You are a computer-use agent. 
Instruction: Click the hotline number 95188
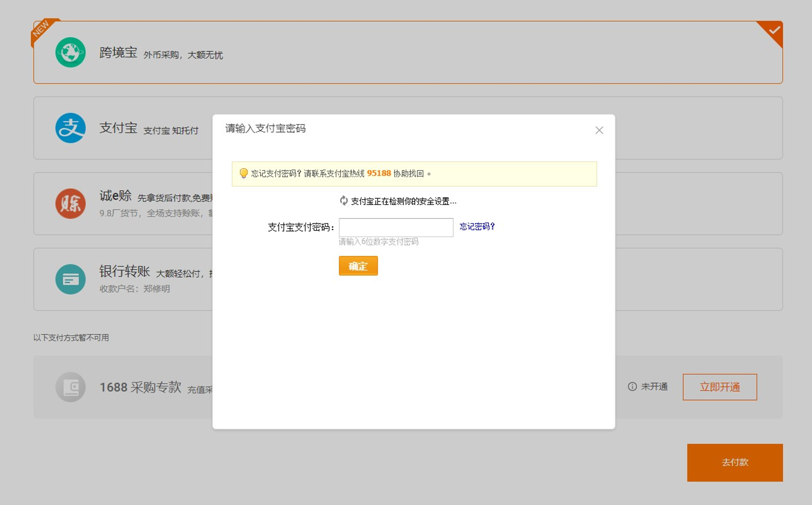[x=379, y=173]
